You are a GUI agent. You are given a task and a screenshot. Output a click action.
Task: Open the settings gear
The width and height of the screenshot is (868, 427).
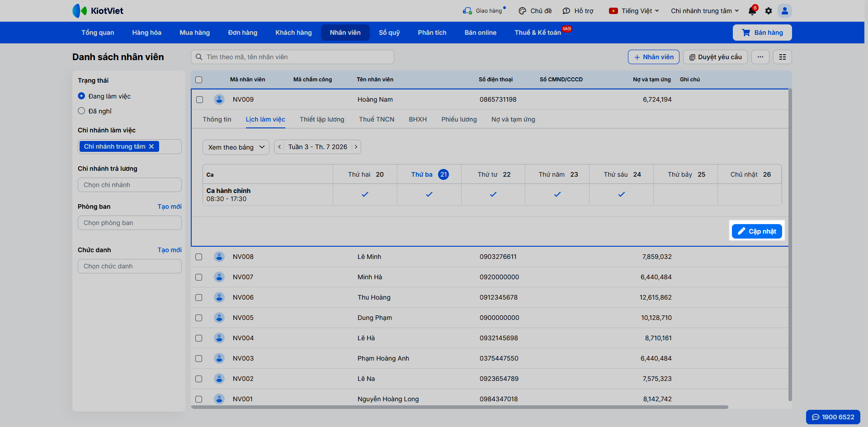(769, 11)
